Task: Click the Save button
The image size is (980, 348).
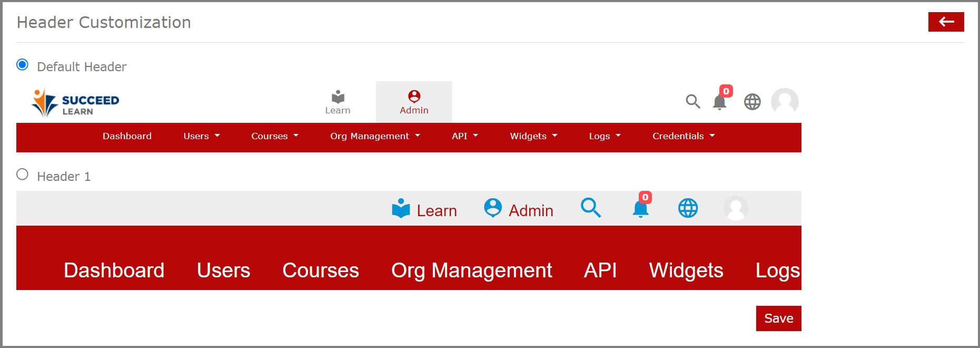Action: (778, 318)
